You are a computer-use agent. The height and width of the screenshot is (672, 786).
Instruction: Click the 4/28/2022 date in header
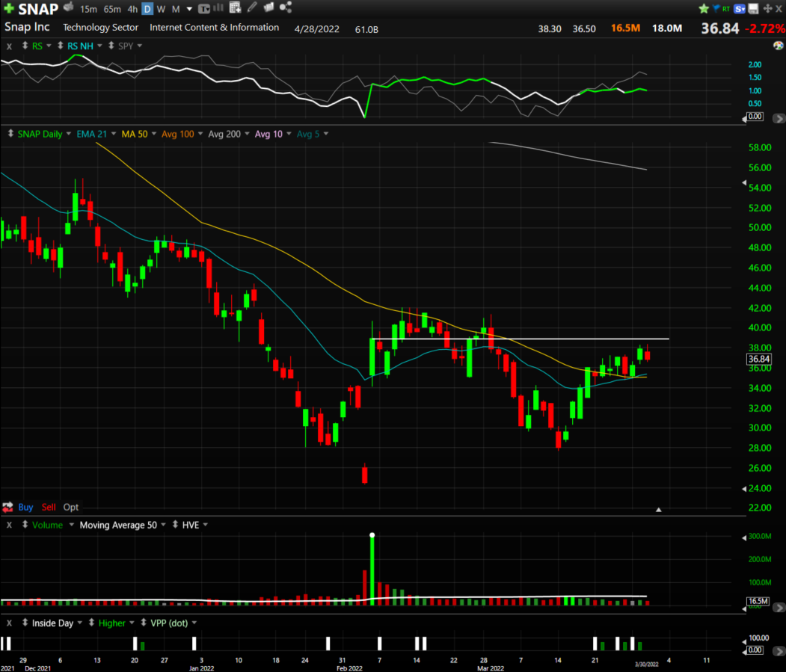pyautogui.click(x=317, y=29)
